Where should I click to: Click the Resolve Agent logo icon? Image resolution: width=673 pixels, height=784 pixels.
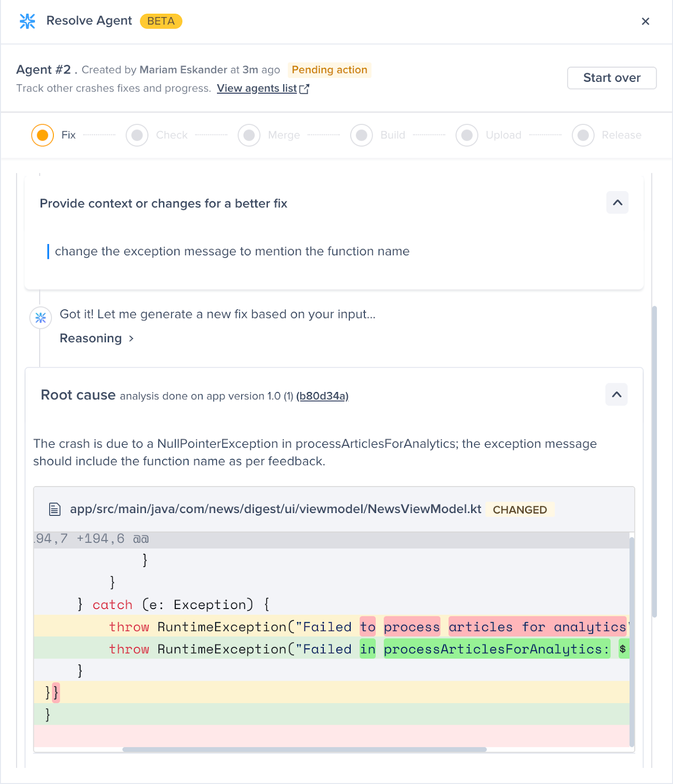(x=27, y=21)
